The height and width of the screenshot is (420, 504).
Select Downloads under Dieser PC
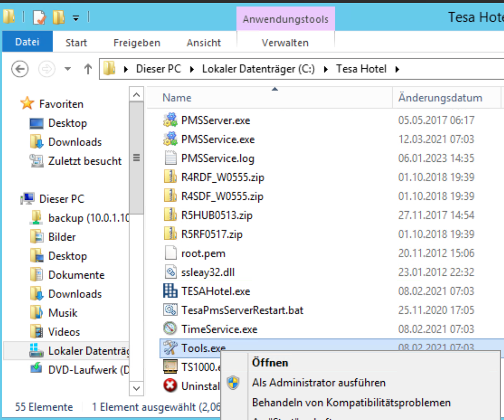click(75, 294)
